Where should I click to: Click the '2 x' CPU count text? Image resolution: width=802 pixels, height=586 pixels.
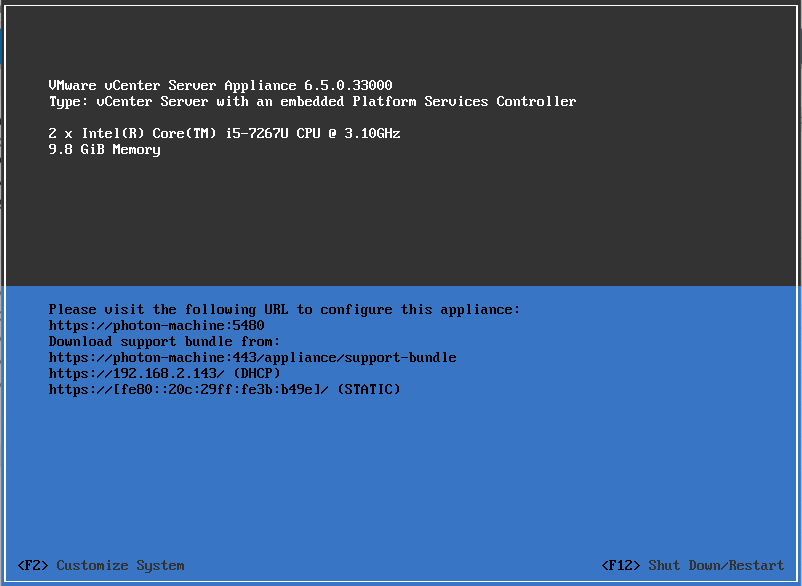pos(60,134)
